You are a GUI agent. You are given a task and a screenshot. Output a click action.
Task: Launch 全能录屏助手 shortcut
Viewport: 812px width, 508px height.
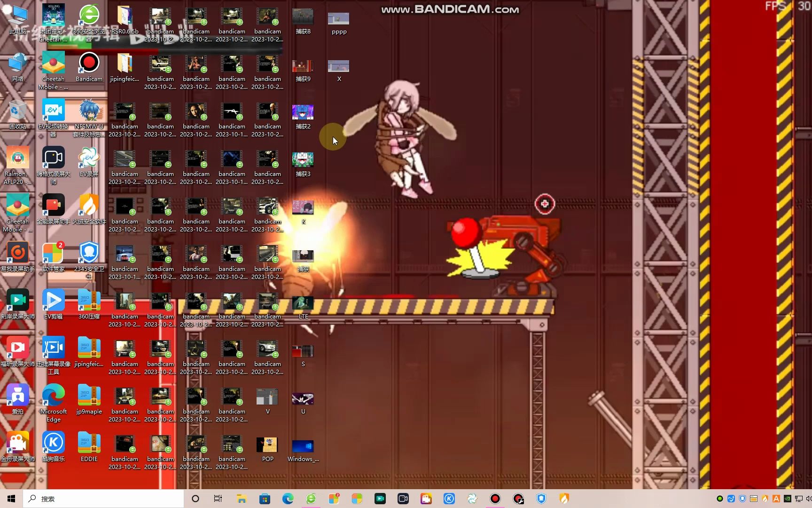click(53, 209)
